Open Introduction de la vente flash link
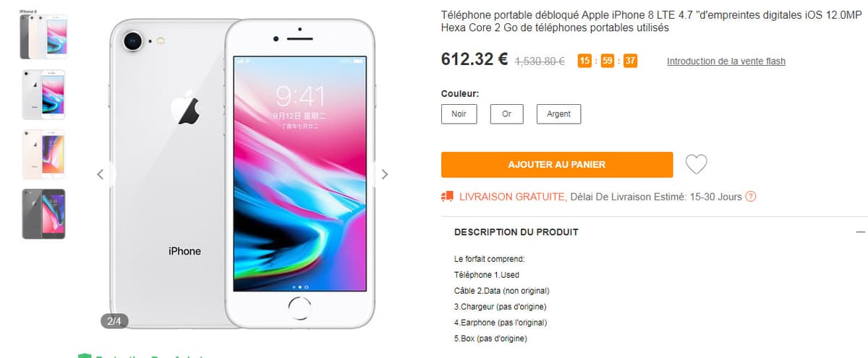Image resolution: width=868 pixels, height=358 pixels. (x=726, y=61)
